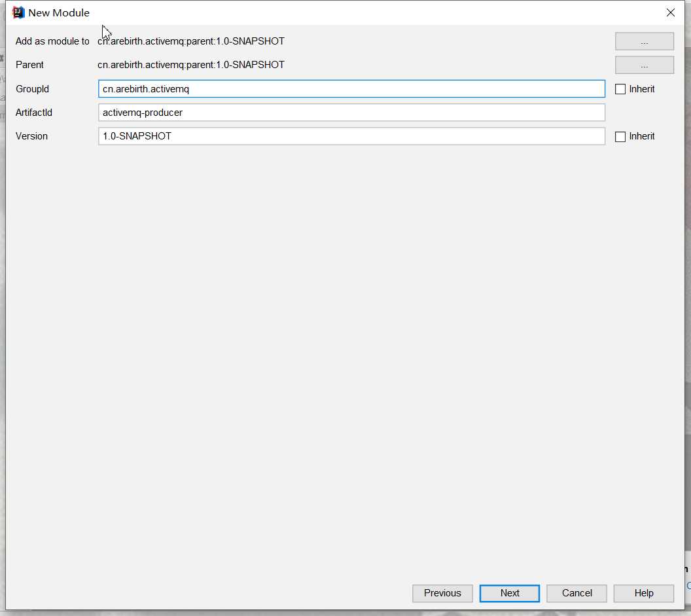691x616 pixels.
Task: Open the Parent selection ellipsis button
Action: [x=645, y=65]
